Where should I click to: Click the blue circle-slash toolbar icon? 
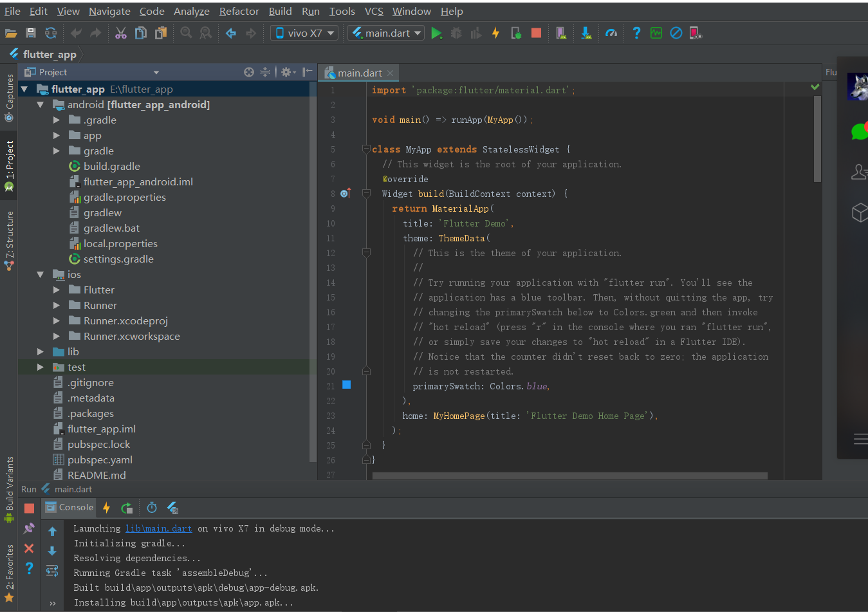676,33
